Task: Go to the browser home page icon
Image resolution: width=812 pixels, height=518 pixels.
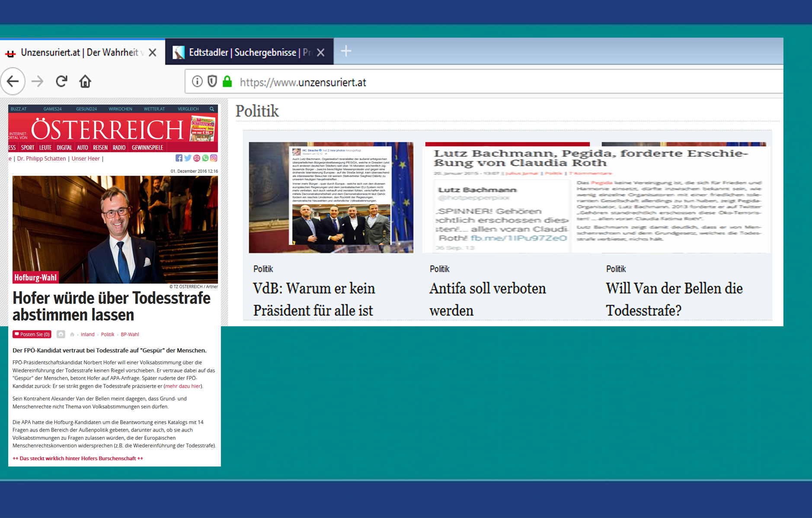Action: click(85, 81)
